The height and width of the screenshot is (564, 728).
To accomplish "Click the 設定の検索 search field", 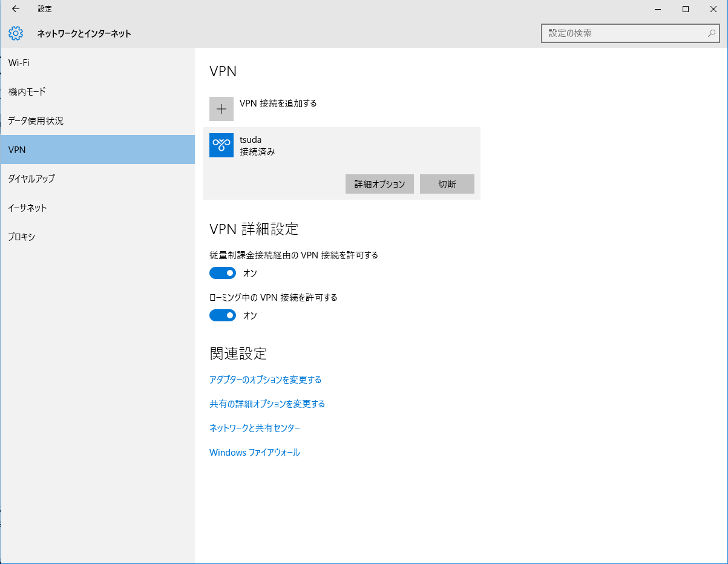I will pos(623,33).
